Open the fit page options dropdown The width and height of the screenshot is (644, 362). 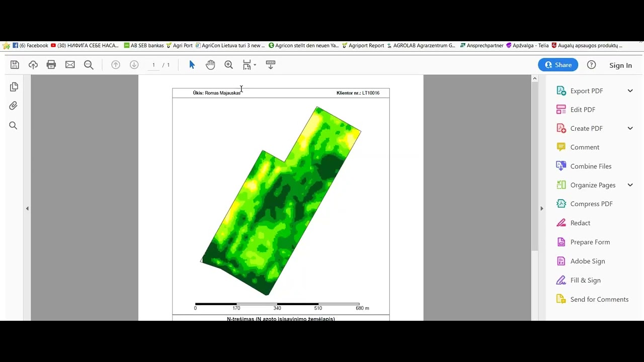pyautogui.click(x=250, y=65)
